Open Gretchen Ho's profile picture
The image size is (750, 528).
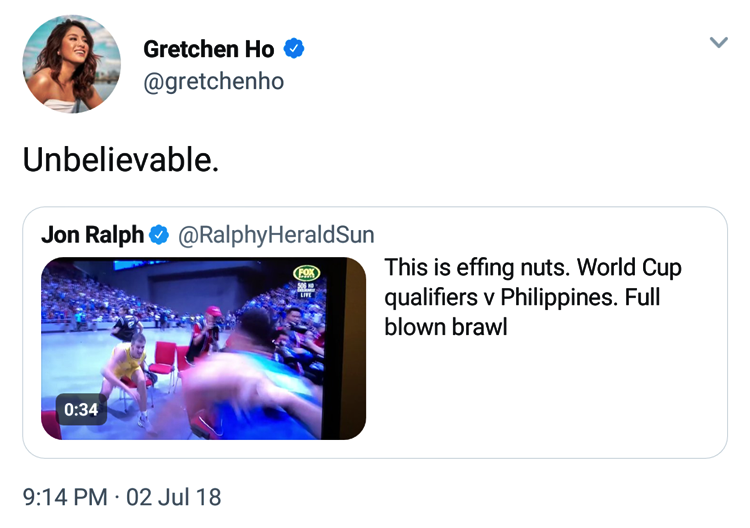(71, 64)
